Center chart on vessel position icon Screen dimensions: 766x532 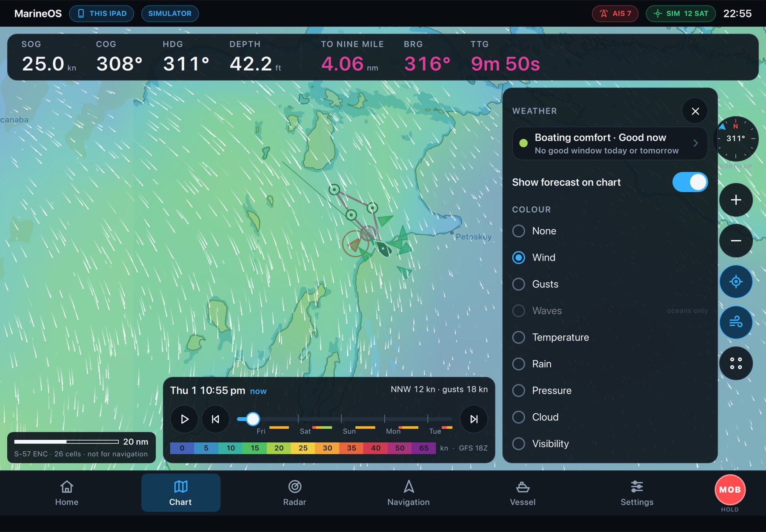pos(736,282)
